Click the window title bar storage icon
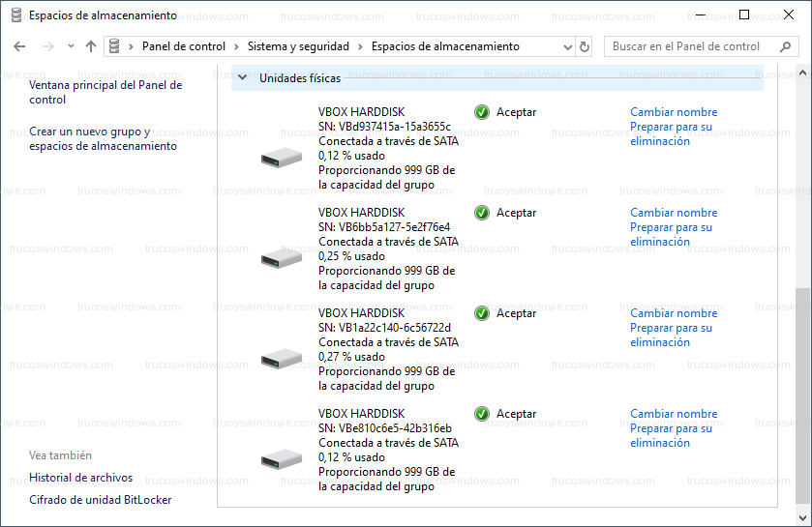Image resolution: width=812 pixels, height=527 pixels. click(x=16, y=15)
